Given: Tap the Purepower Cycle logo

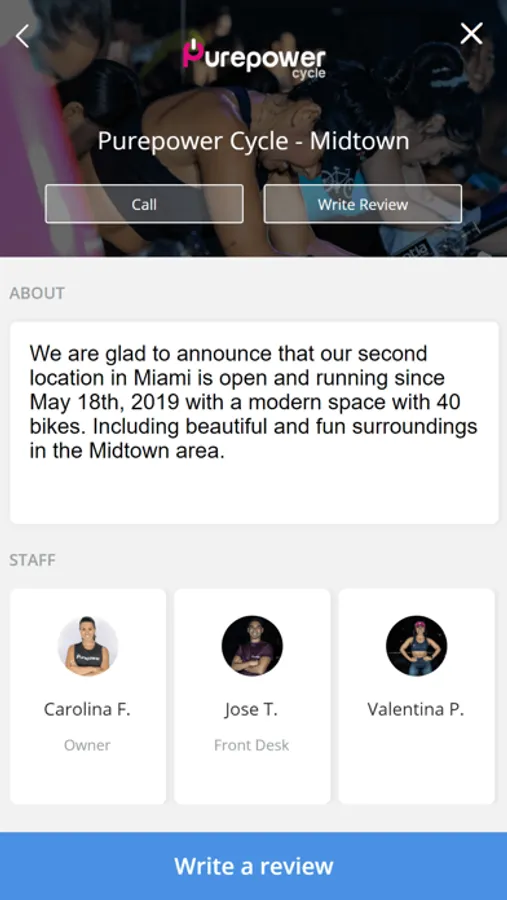Looking at the screenshot, I should pyautogui.click(x=254, y=59).
